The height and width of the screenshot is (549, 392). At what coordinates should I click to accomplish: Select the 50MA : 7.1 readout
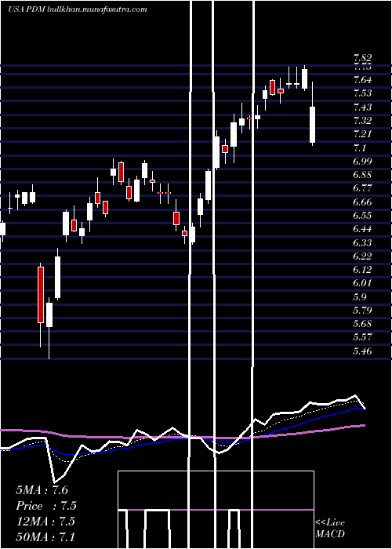point(45,536)
